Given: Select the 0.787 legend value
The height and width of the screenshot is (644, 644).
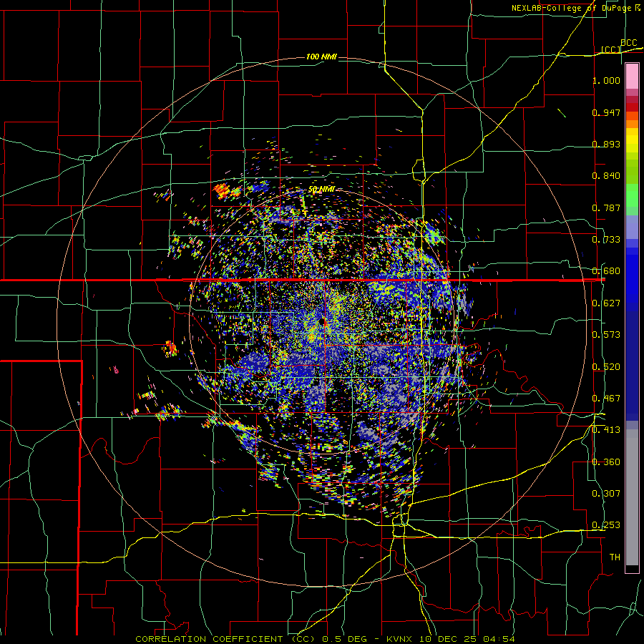Looking at the screenshot, I should (606, 208).
